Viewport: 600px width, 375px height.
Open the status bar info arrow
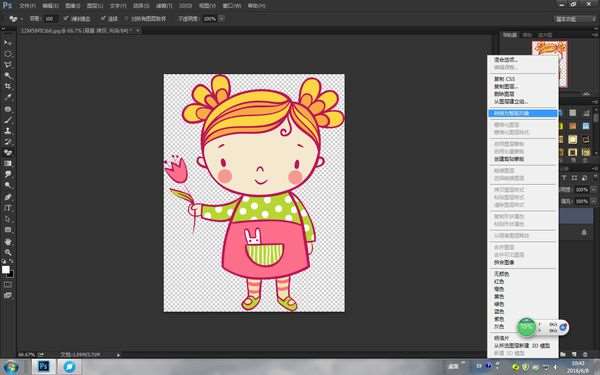(x=118, y=355)
